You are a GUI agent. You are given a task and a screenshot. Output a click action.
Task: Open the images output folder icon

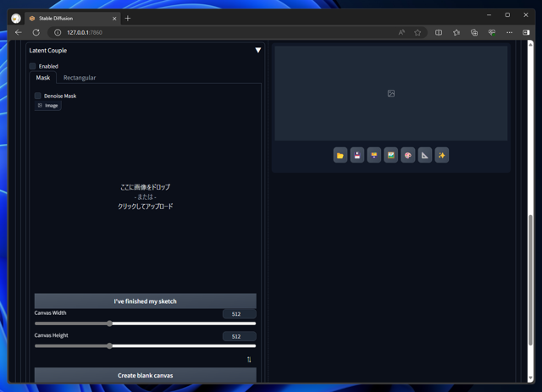(340, 155)
